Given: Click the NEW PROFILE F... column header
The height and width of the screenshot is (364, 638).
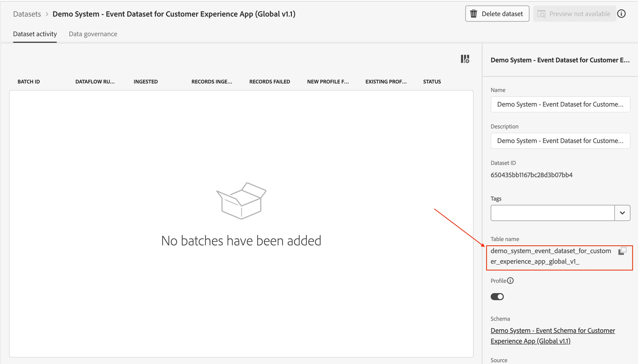Looking at the screenshot, I should tap(328, 82).
